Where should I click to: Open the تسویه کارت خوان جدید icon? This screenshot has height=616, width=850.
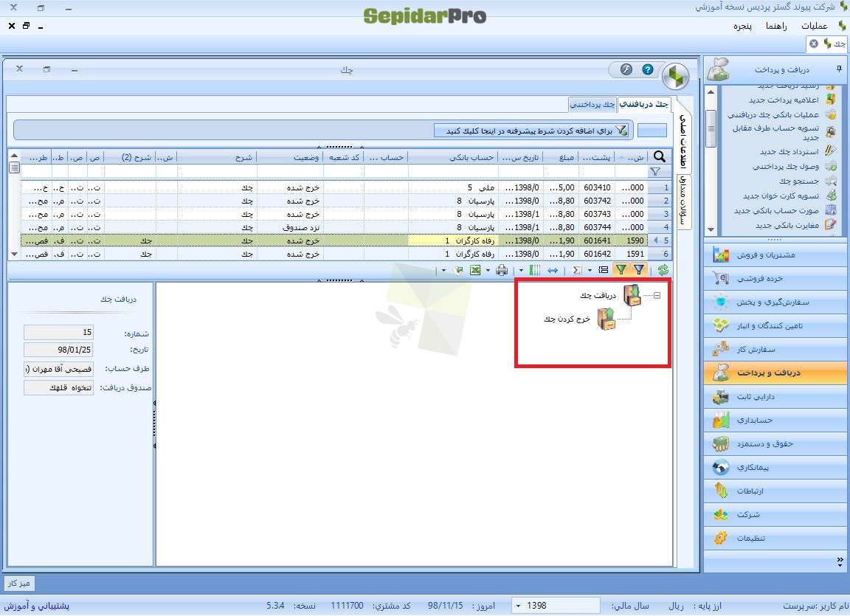coord(831,195)
